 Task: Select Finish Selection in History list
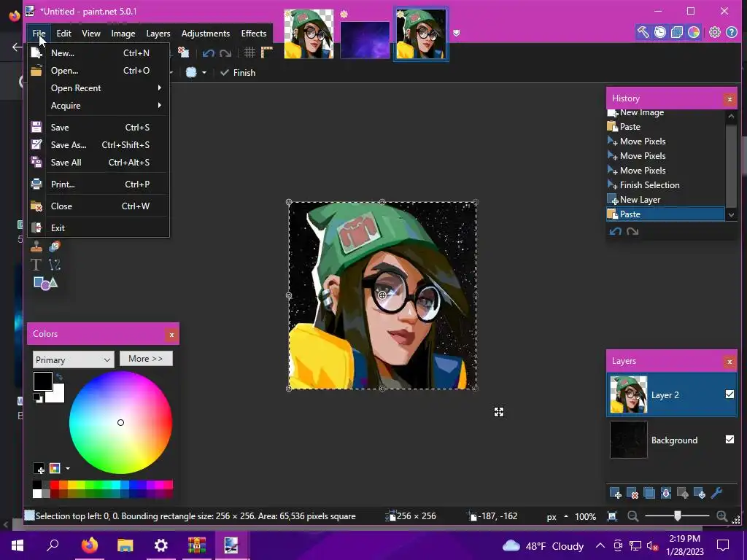(x=665, y=184)
